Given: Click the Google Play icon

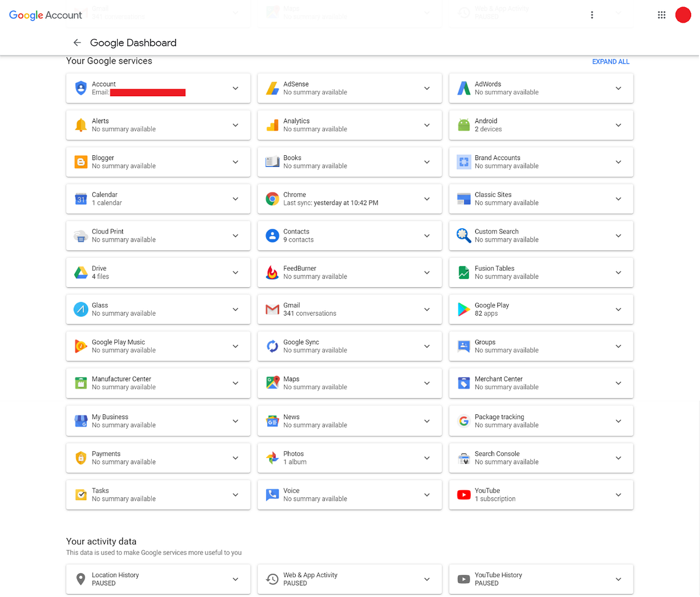Looking at the screenshot, I should coord(463,309).
